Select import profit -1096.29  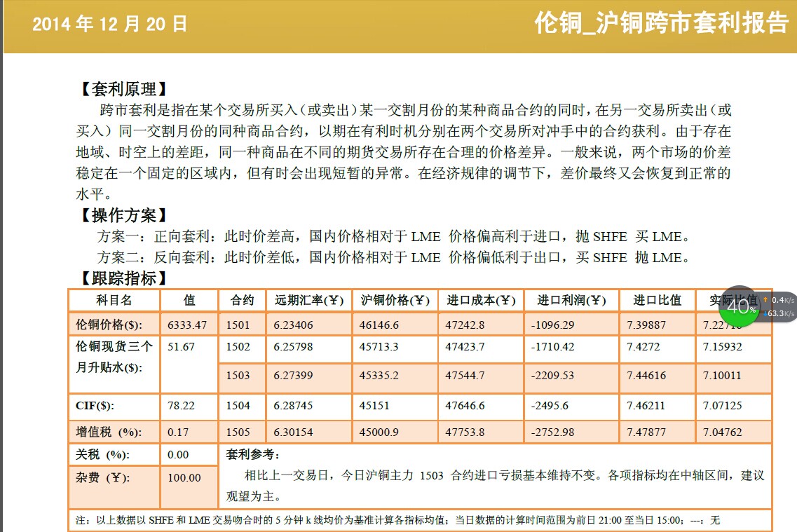coord(552,325)
